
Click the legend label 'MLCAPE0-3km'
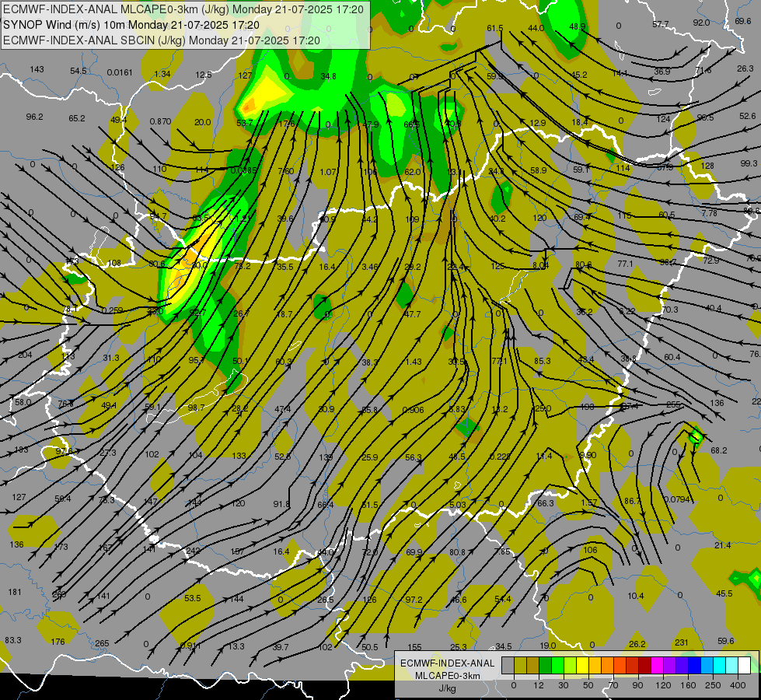447,676
